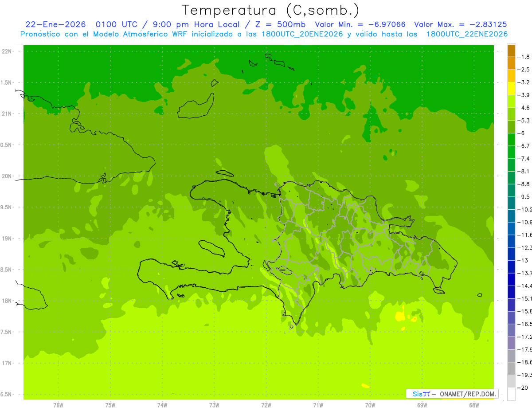This screenshot has height=411, width=532.
Task: Click the '1800UTC_22ENE2026' valid-until time text
Action: coord(467,34)
